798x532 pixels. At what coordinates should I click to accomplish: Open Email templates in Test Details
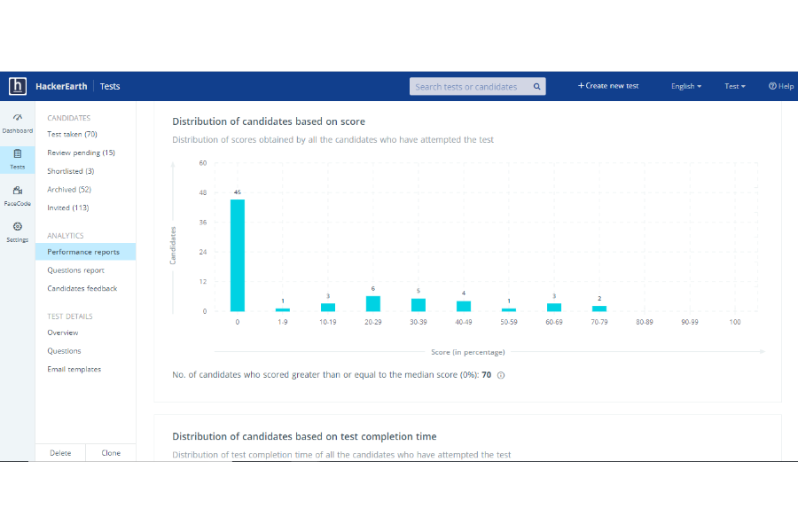tap(74, 369)
